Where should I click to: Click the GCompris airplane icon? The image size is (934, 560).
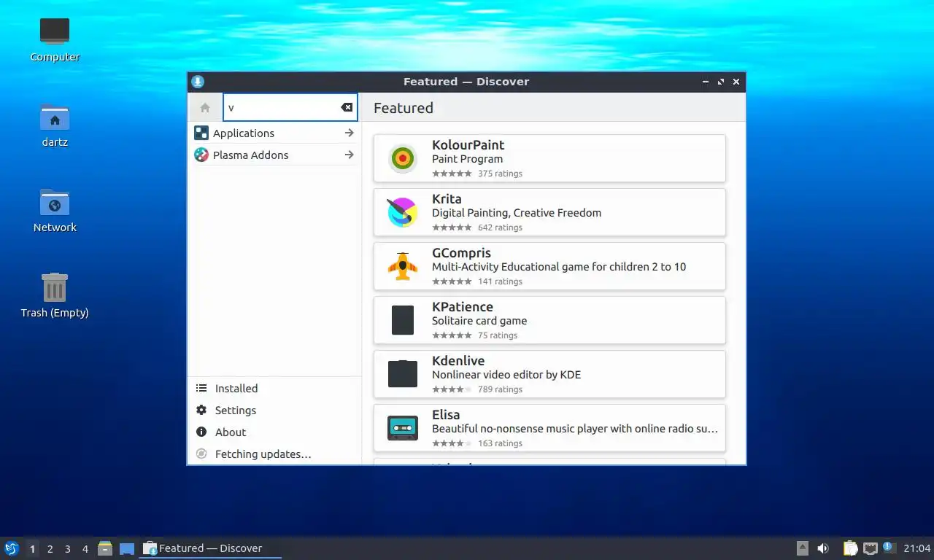coord(402,266)
